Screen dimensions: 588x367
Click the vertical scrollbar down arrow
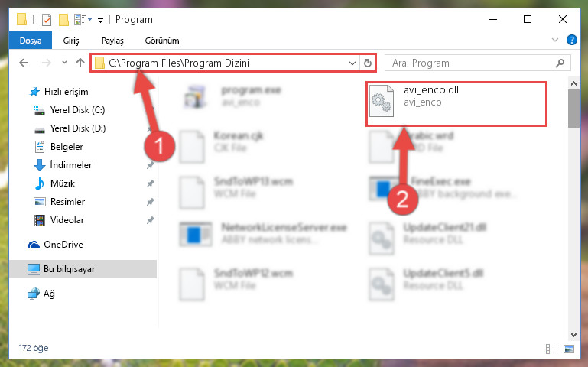[573, 335]
